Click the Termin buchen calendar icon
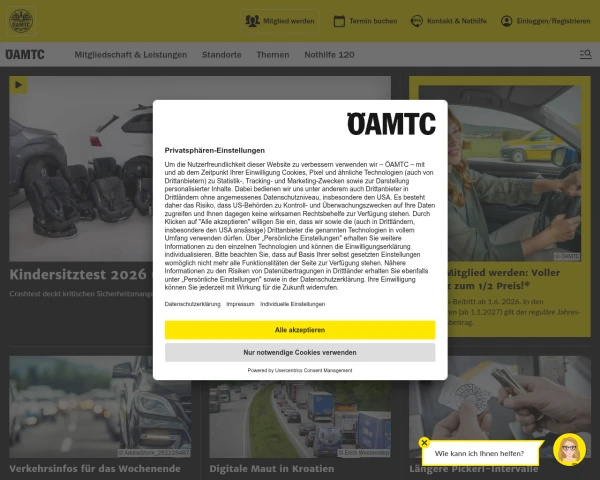The image size is (600, 480). click(x=339, y=21)
